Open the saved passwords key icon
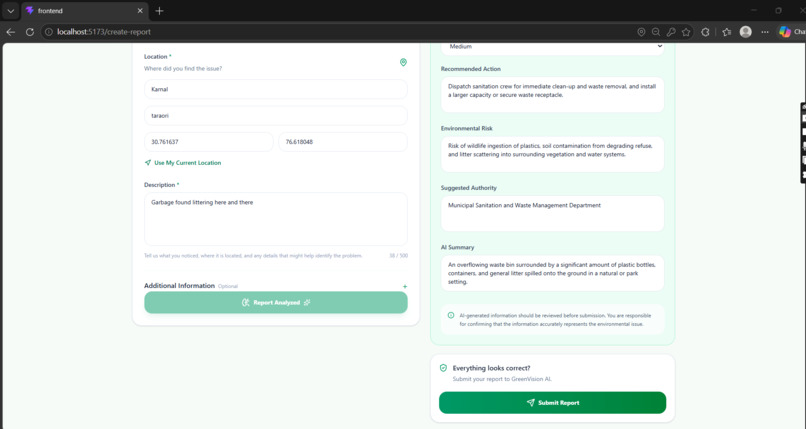The height and width of the screenshot is (429, 806). 671,32
